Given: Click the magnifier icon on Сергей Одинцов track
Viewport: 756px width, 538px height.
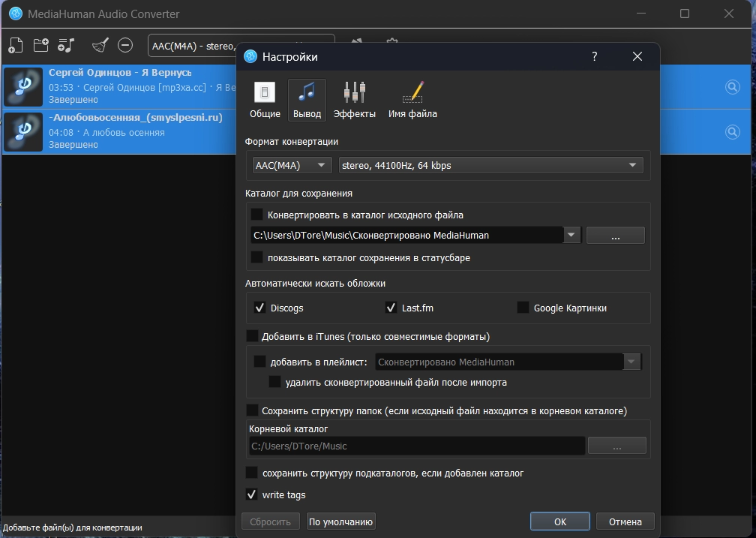Looking at the screenshot, I should point(733,87).
